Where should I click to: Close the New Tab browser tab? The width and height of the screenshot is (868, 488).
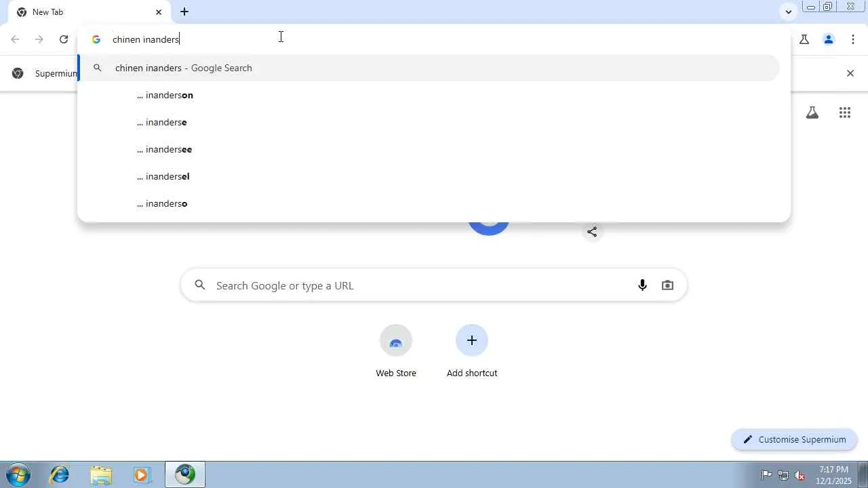pos(159,12)
